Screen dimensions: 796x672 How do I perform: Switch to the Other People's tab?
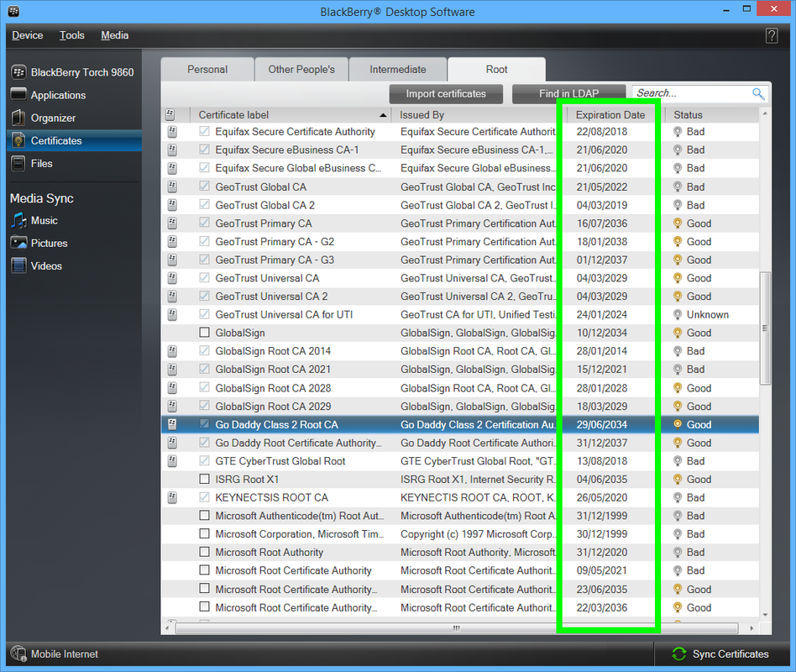(x=301, y=70)
